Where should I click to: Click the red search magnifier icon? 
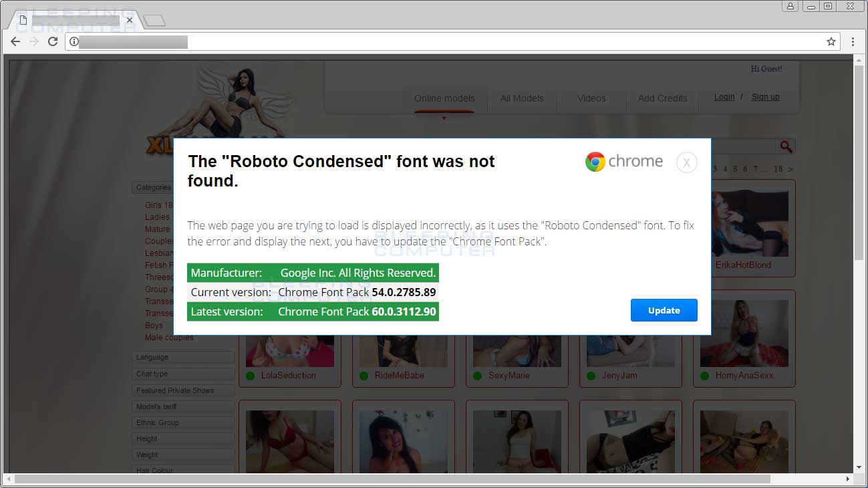(786, 146)
